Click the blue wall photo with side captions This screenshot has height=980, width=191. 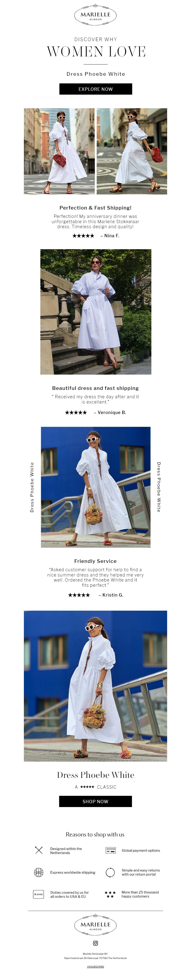pyautogui.click(x=95, y=487)
